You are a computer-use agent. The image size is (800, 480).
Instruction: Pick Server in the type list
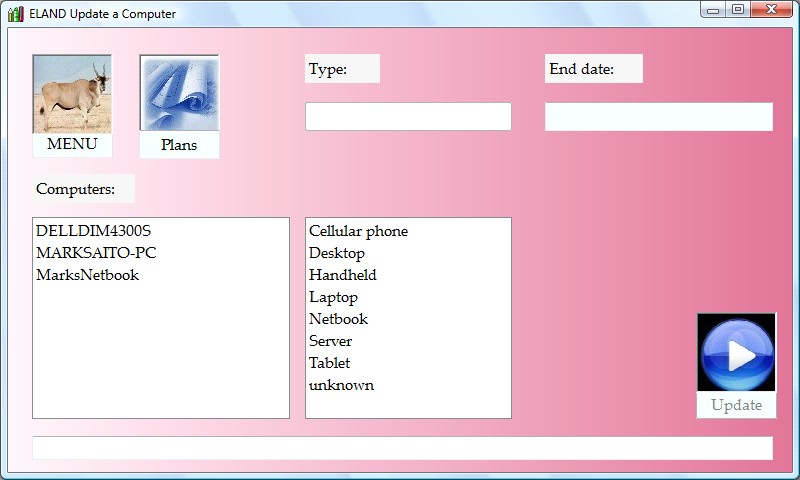click(x=330, y=341)
